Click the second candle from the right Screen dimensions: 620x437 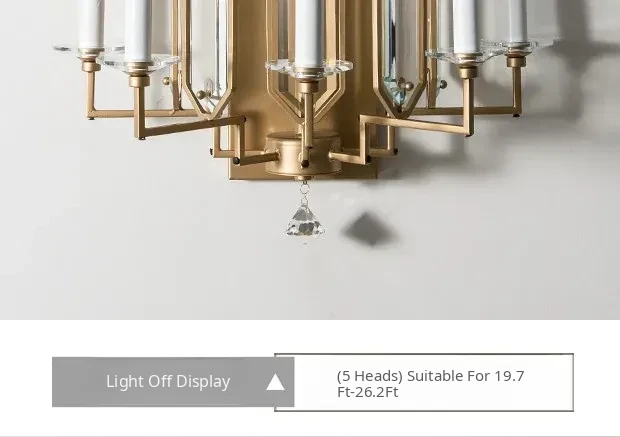pyautogui.click(x=466, y=27)
